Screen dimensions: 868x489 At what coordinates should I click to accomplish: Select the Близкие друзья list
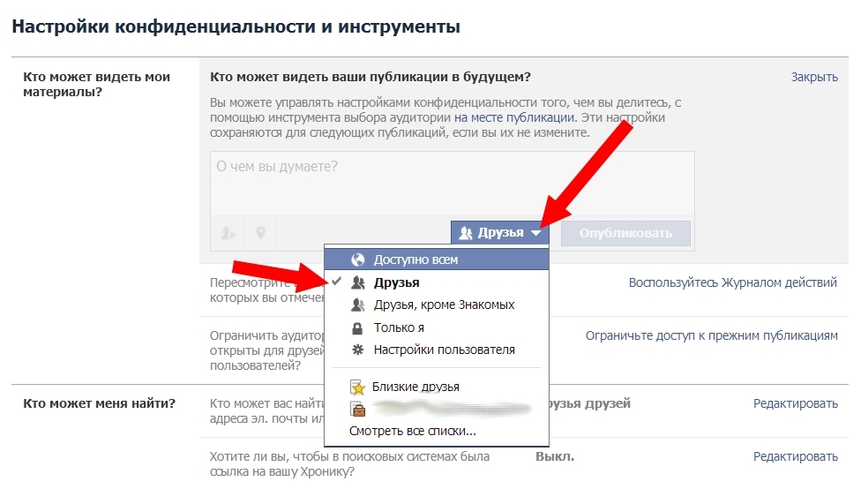tap(437, 387)
